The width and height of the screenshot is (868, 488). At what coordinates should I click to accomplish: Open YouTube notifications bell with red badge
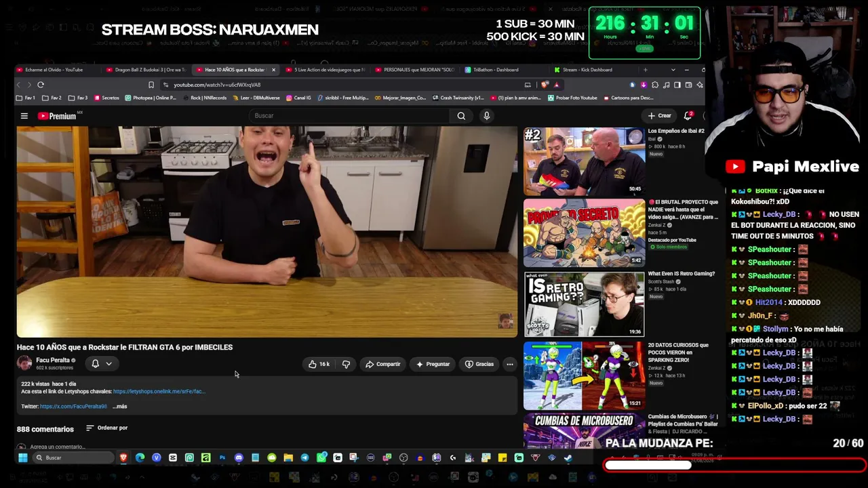[688, 116]
